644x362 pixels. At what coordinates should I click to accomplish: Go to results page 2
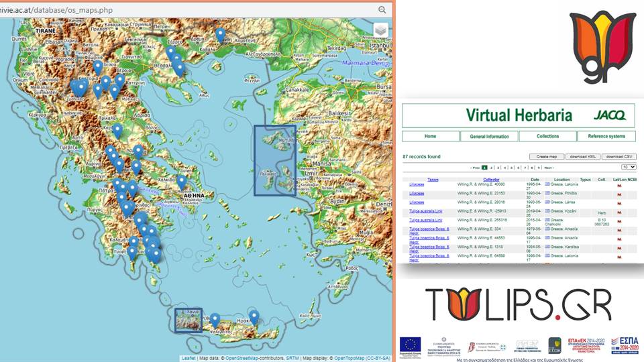491,168
